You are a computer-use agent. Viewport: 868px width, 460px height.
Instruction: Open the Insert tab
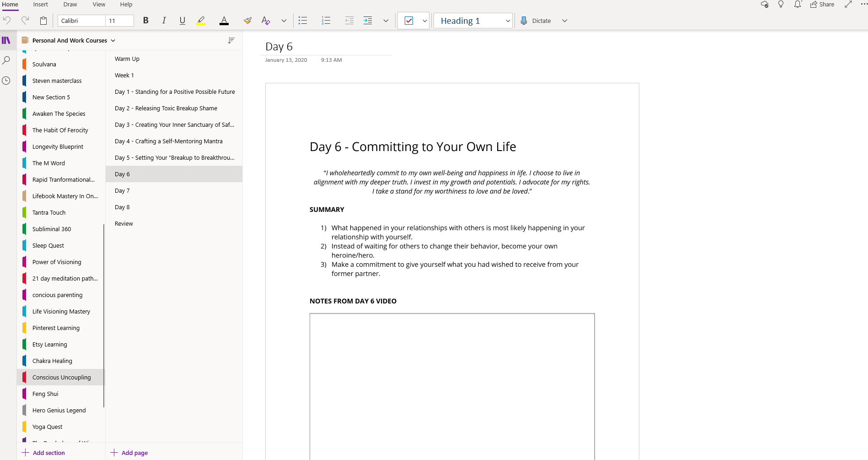pyautogui.click(x=40, y=5)
